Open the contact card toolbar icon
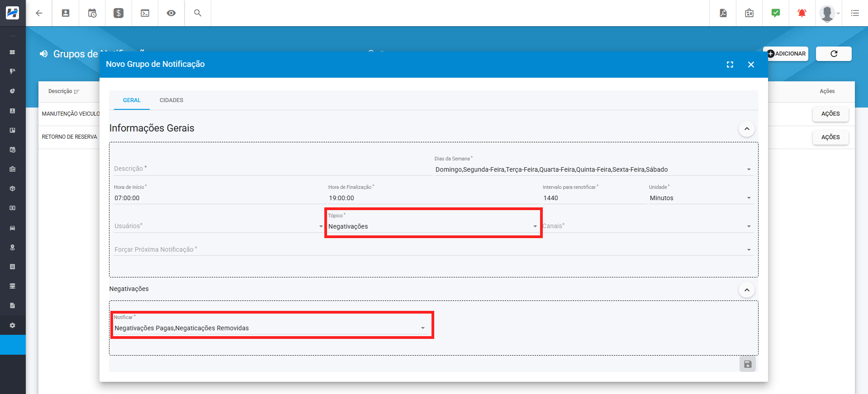Viewport: 868px width, 394px height. (x=66, y=13)
